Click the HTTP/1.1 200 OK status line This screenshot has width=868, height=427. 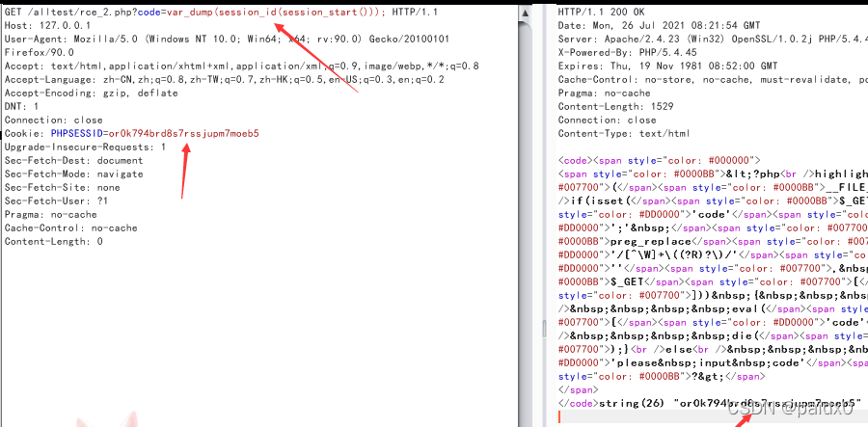602,12
